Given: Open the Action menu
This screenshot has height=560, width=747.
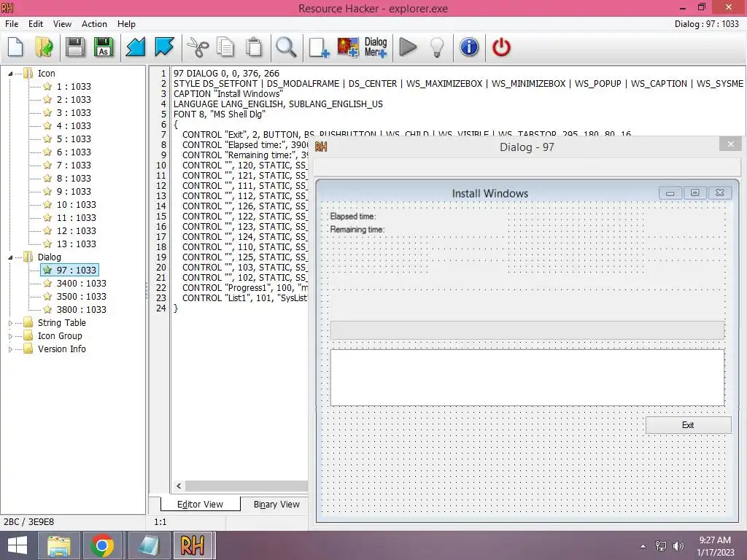Looking at the screenshot, I should 94,24.
